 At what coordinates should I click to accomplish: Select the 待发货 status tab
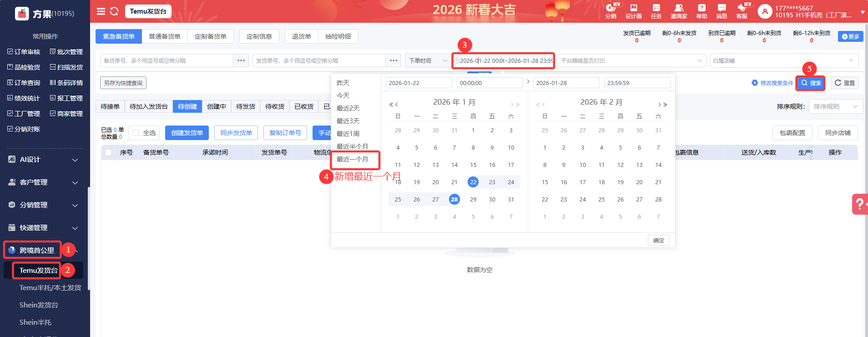click(246, 106)
